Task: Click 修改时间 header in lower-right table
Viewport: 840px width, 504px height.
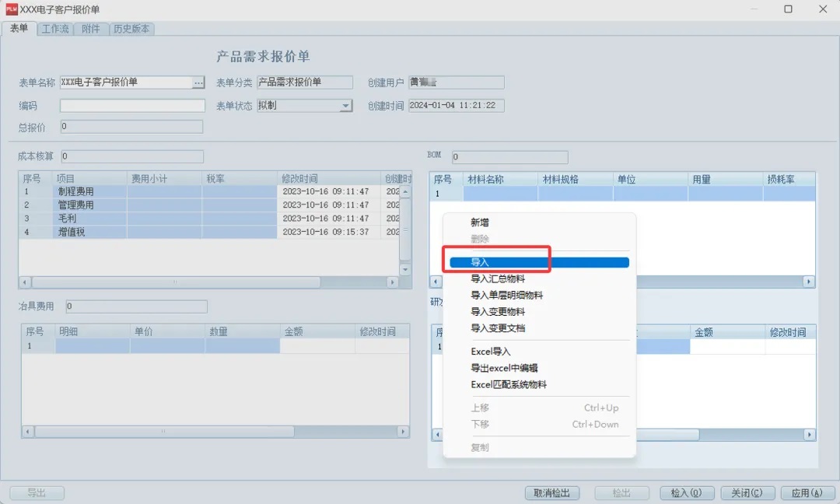Action: point(790,332)
